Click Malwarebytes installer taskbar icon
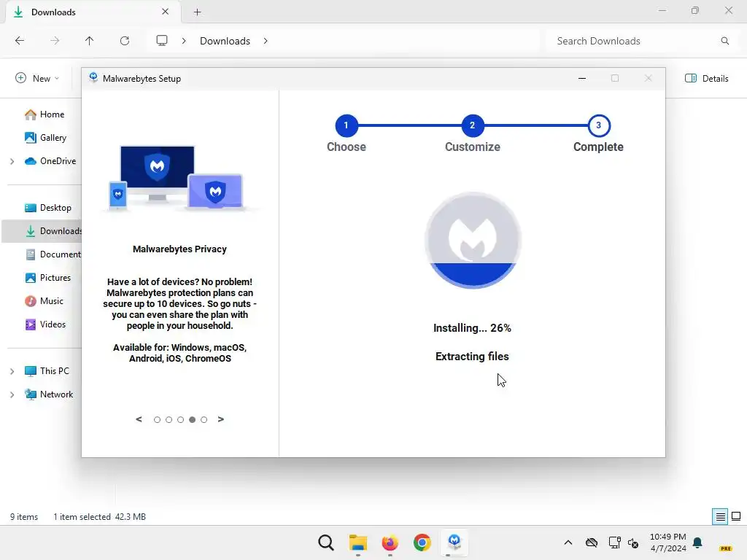This screenshot has height=560, width=747. click(454, 542)
